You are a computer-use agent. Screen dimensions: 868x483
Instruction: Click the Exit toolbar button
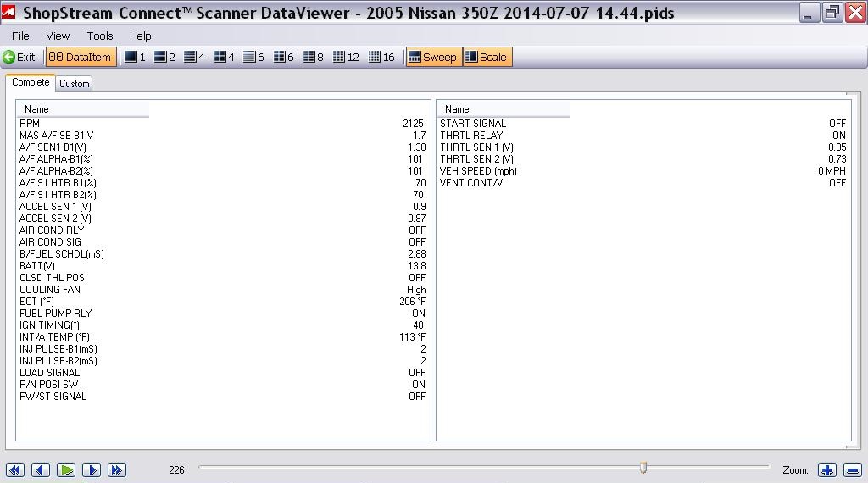(19, 57)
